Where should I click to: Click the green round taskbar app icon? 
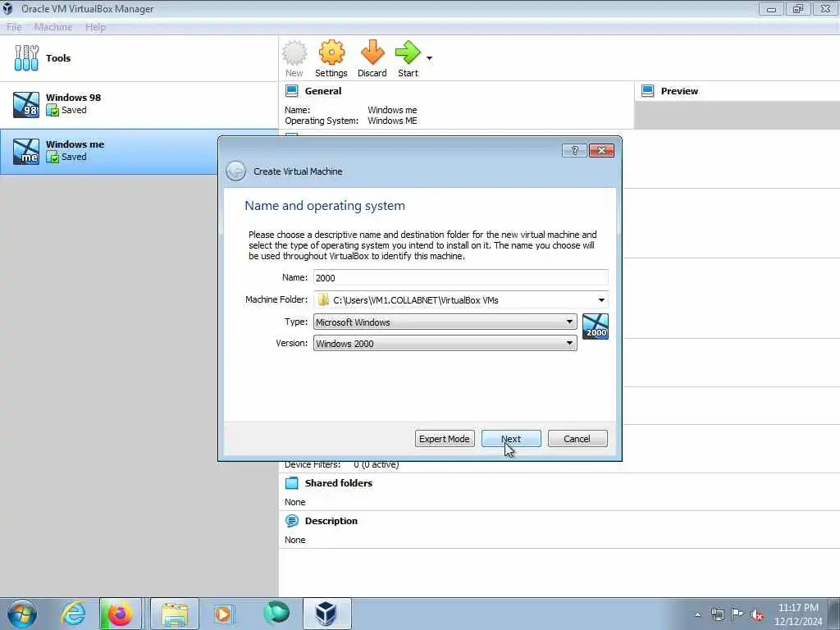[x=276, y=613]
